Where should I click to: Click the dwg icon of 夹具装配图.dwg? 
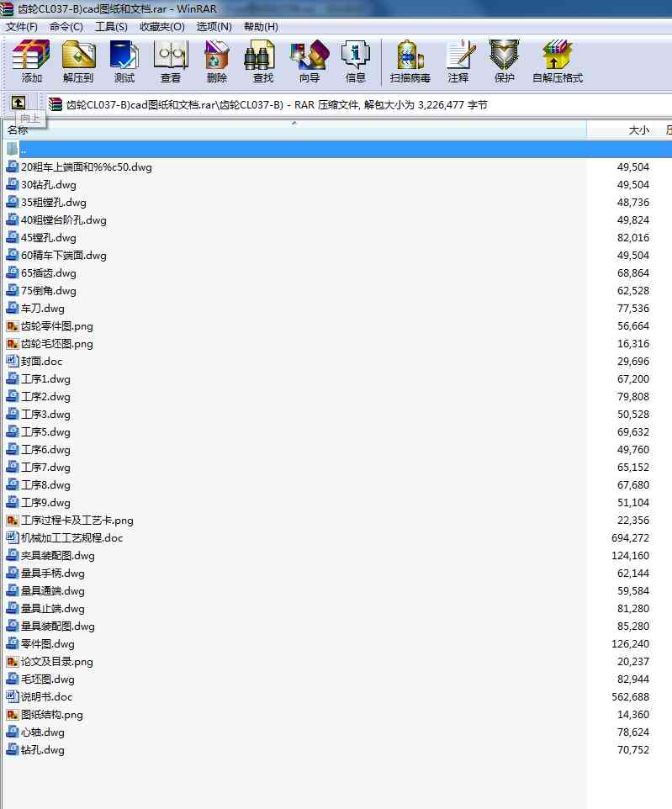coord(13,556)
